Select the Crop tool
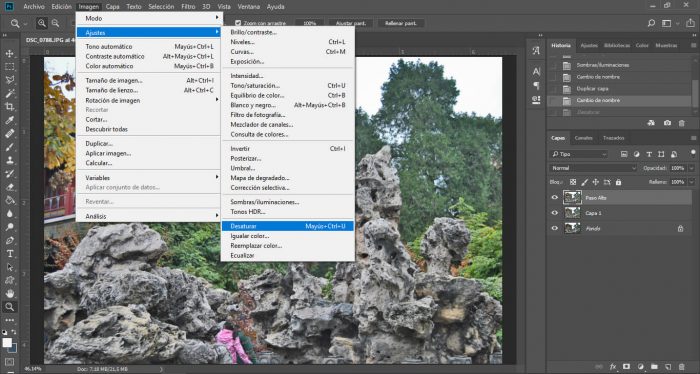700x374 pixels. (9, 107)
